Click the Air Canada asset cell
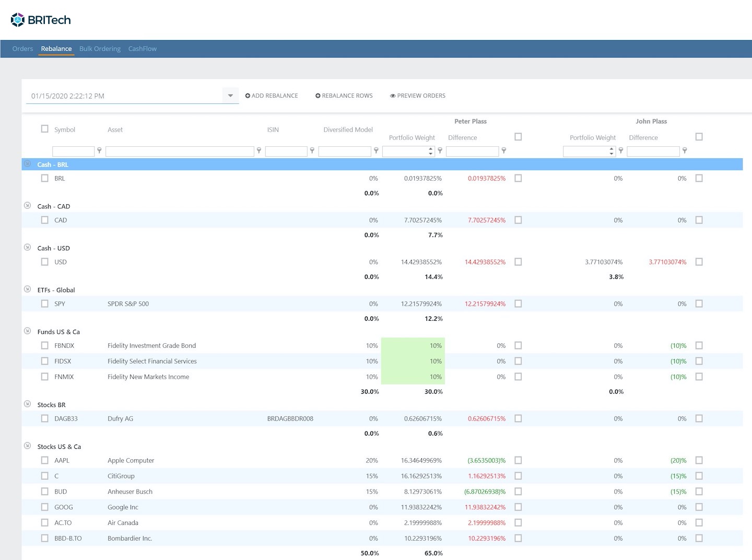This screenshot has width=752, height=560. tap(123, 522)
